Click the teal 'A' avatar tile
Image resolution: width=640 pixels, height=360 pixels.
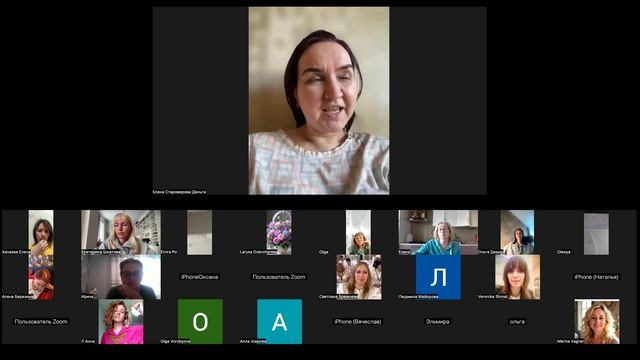click(280, 322)
